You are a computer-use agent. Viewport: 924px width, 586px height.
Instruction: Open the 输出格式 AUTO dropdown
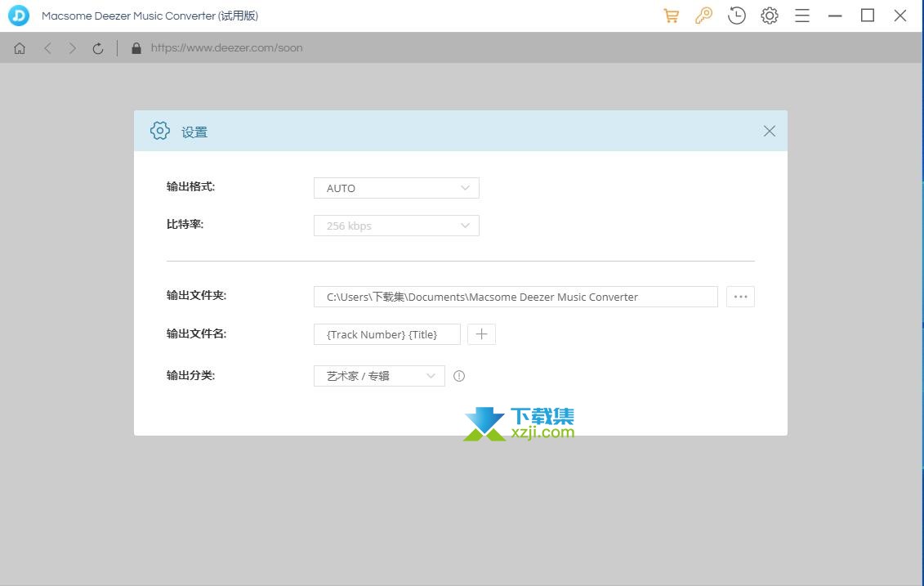click(x=396, y=188)
